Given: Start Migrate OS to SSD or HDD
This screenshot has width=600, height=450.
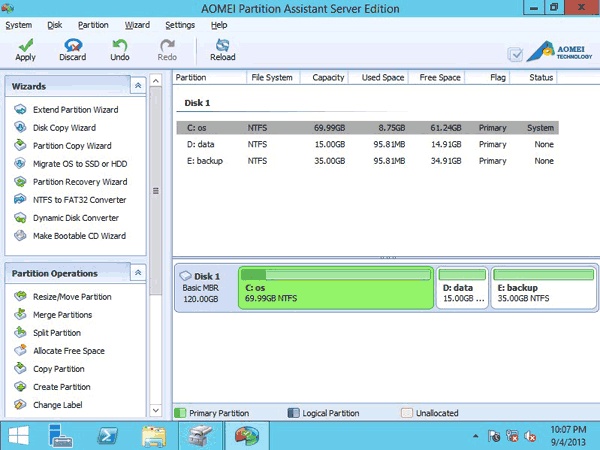Looking at the screenshot, I should (80, 164).
